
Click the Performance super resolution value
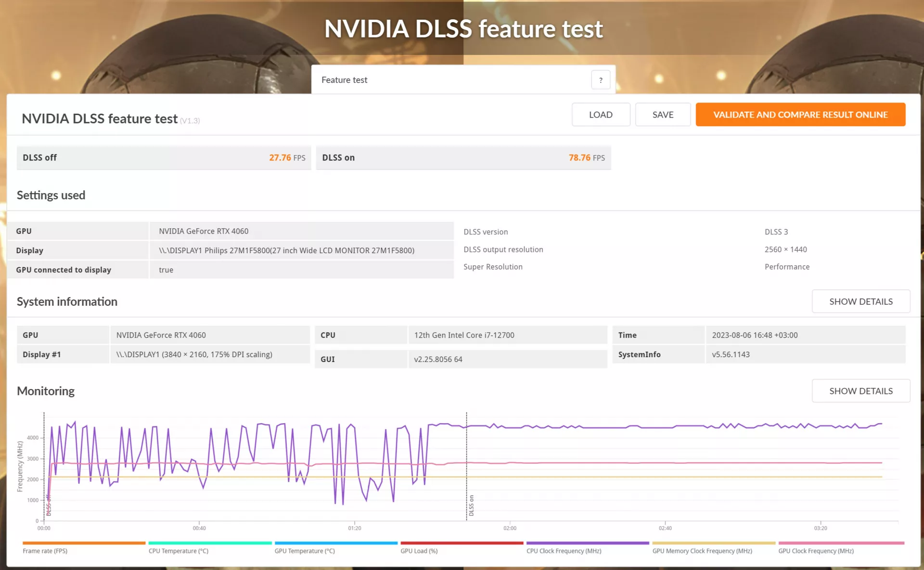(x=787, y=267)
